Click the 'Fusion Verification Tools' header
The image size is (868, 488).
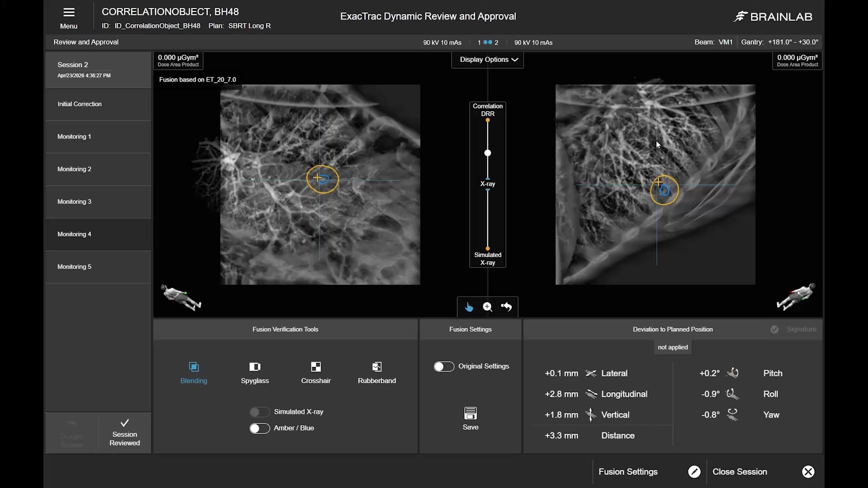(285, 329)
